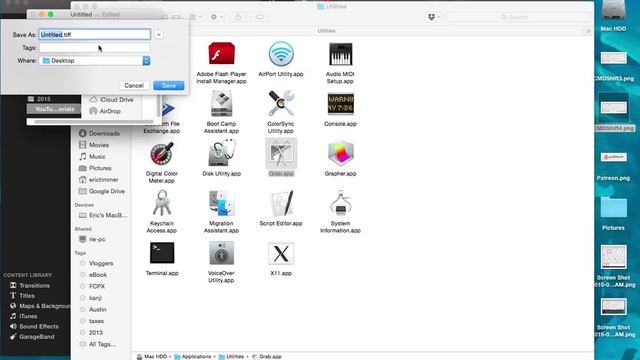Image resolution: width=640 pixels, height=360 pixels.
Task: Select the AirPort Utility app icon
Action: tap(281, 54)
